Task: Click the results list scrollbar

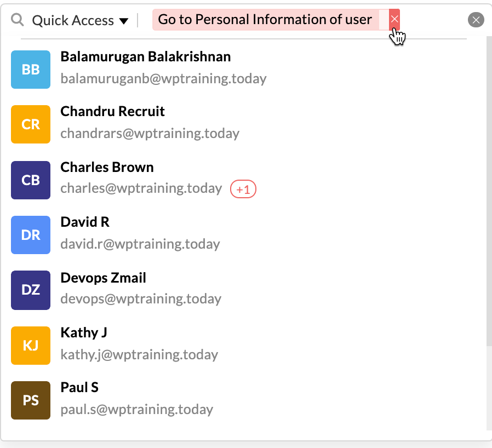Action: 489,192
